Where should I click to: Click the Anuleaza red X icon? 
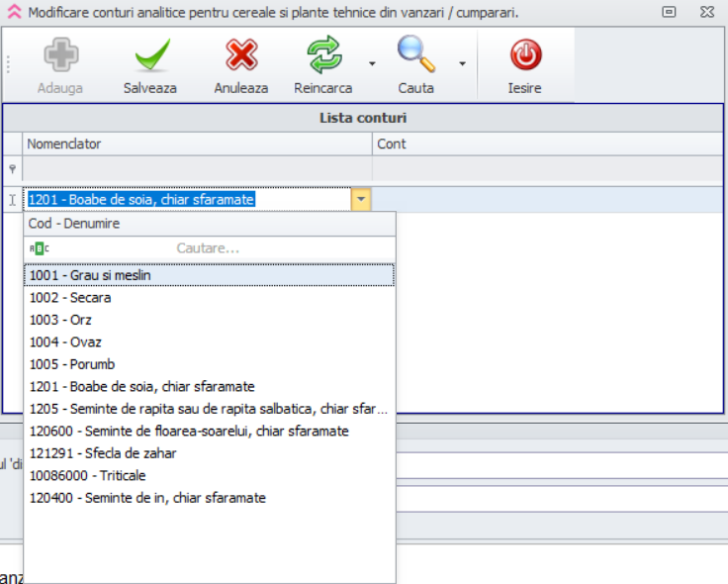[x=241, y=56]
